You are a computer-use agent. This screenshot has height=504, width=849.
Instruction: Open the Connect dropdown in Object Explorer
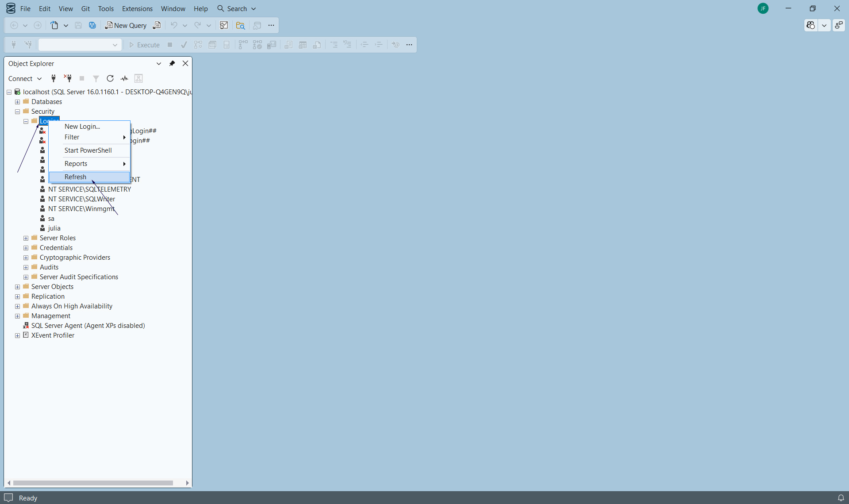(25, 78)
